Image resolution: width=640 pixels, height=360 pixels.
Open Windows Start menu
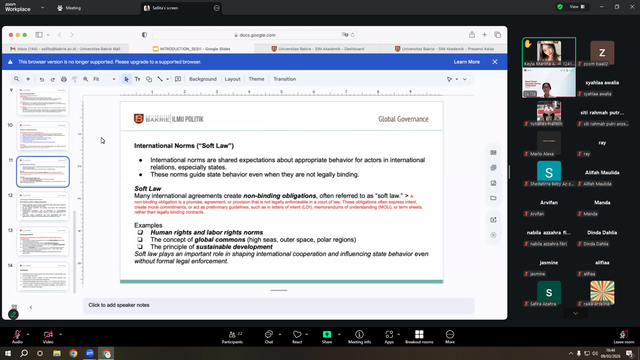[8, 353]
